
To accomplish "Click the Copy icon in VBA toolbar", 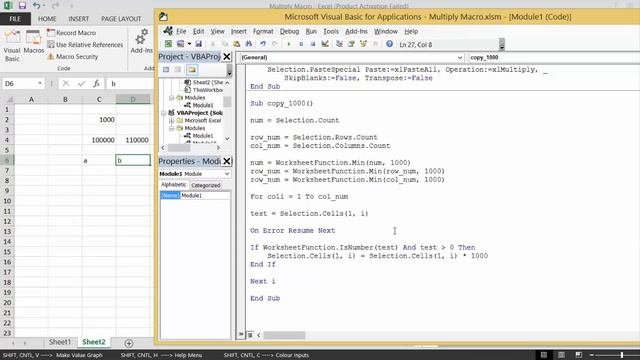I will click(x=224, y=44).
